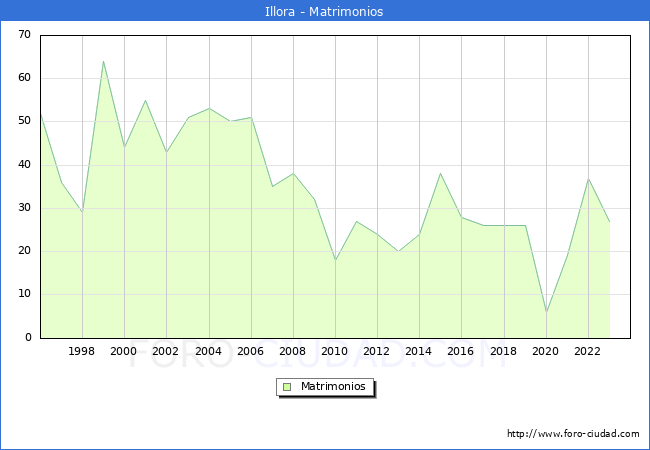Select the 2006 x-axis label
The image size is (650, 450).
click(250, 351)
